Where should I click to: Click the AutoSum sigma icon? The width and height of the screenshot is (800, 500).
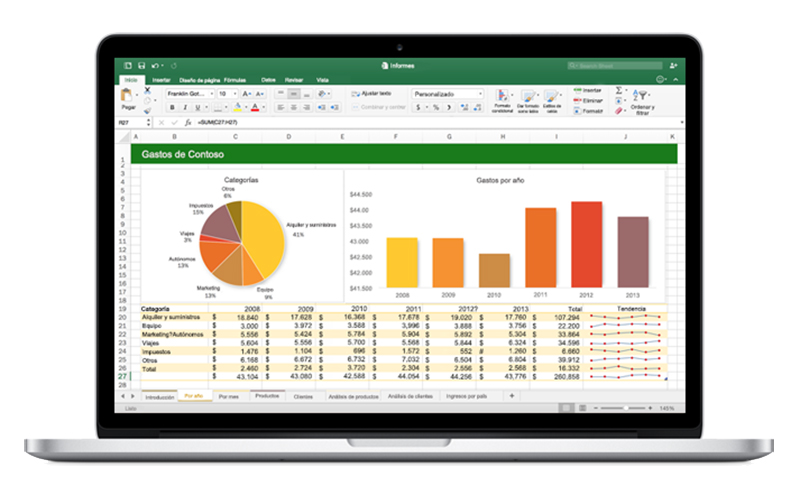pyautogui.click(x=620, y=90)
